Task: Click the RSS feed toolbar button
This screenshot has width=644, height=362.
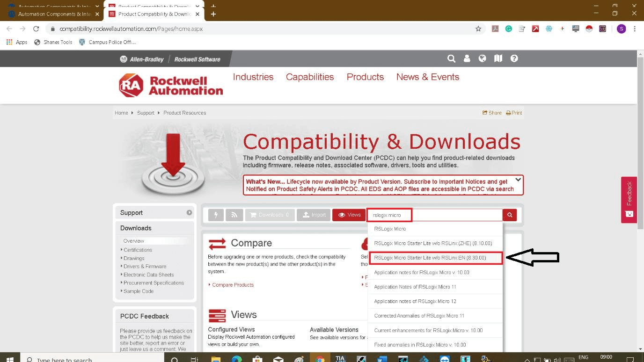Action: click(234, 215)
